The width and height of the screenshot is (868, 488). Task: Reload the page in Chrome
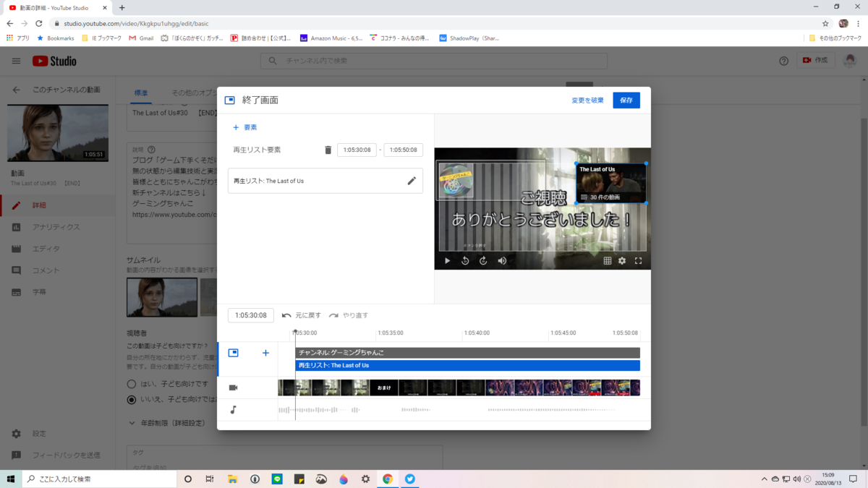pyautogui.click(x=39, y=23)
